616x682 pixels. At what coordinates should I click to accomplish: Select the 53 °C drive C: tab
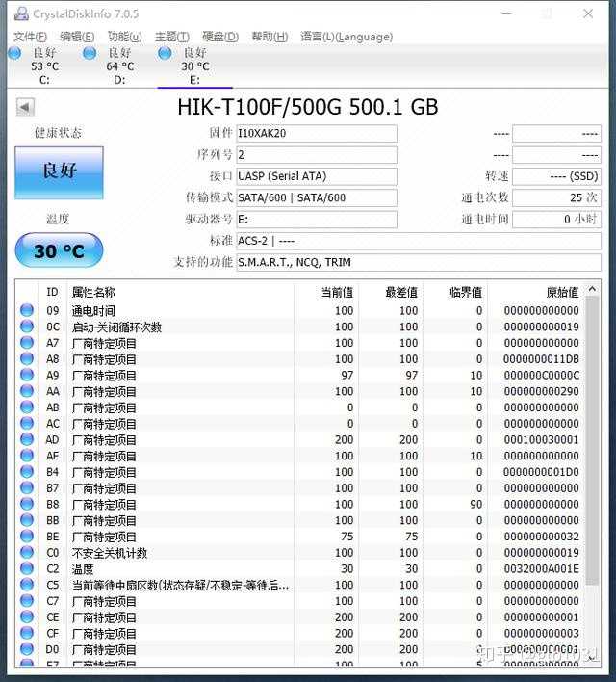(x=44, y=66)
